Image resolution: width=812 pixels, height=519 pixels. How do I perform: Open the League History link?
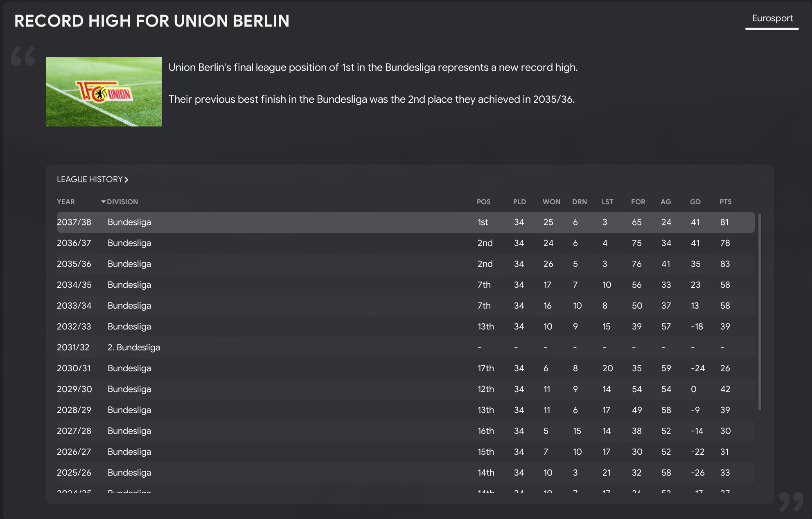(90, 179)
